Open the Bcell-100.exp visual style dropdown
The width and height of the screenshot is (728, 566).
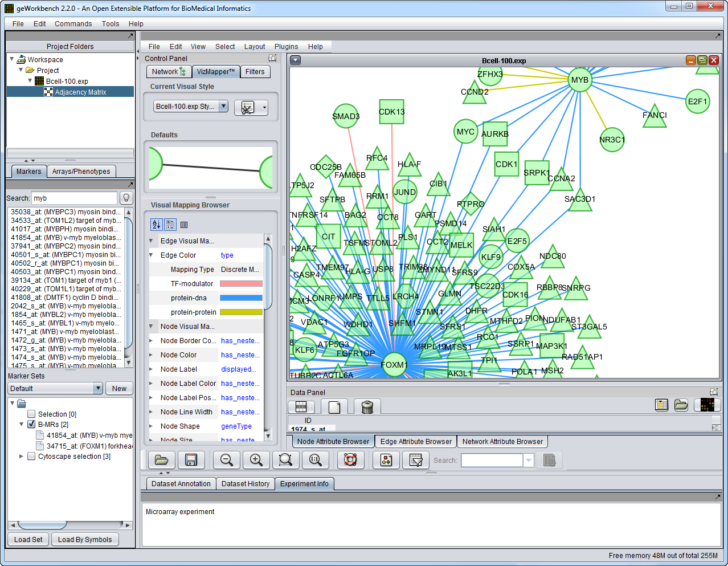point(223,107)
